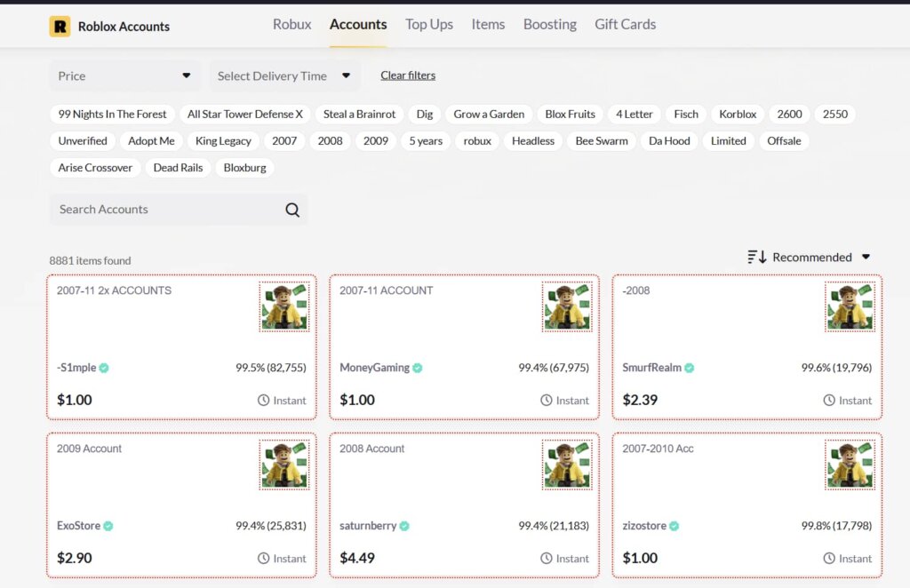Click verified badge next to MoneyGaming
This screenshot has height=588, width=910.
point(418,368)
